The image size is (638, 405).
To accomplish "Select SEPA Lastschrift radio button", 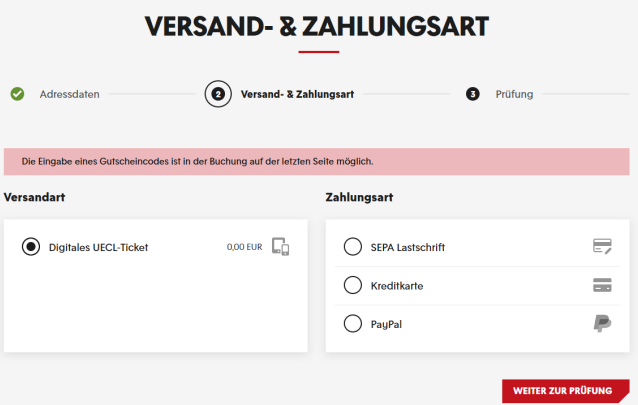I will tap(352, 247).
